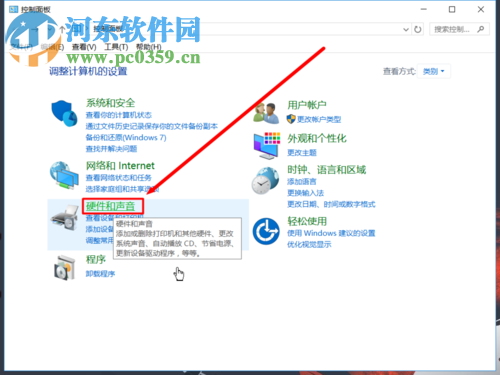Image resolution: width=500 pixels, height=375 pixels.
Task: Open the 系统和安全 category link
Action: click(x=110, y=103)
